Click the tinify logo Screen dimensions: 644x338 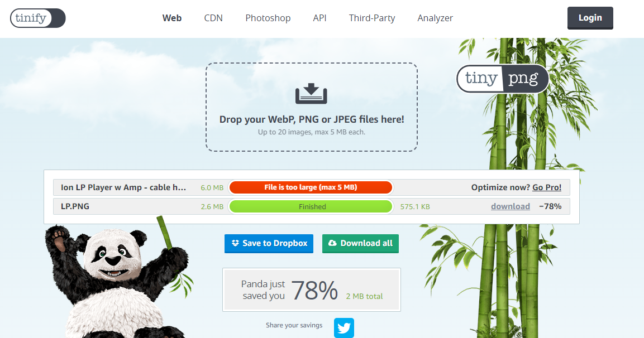click(38, 18)
